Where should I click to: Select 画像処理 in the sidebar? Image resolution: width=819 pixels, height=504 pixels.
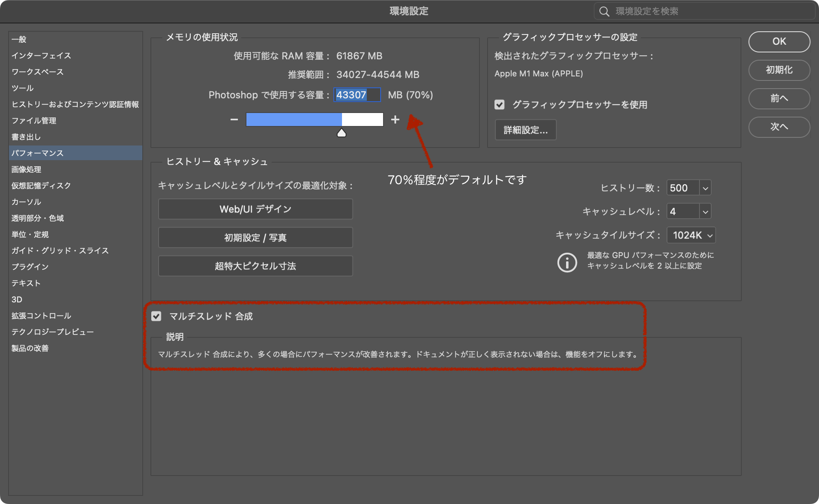click(26, 169)
